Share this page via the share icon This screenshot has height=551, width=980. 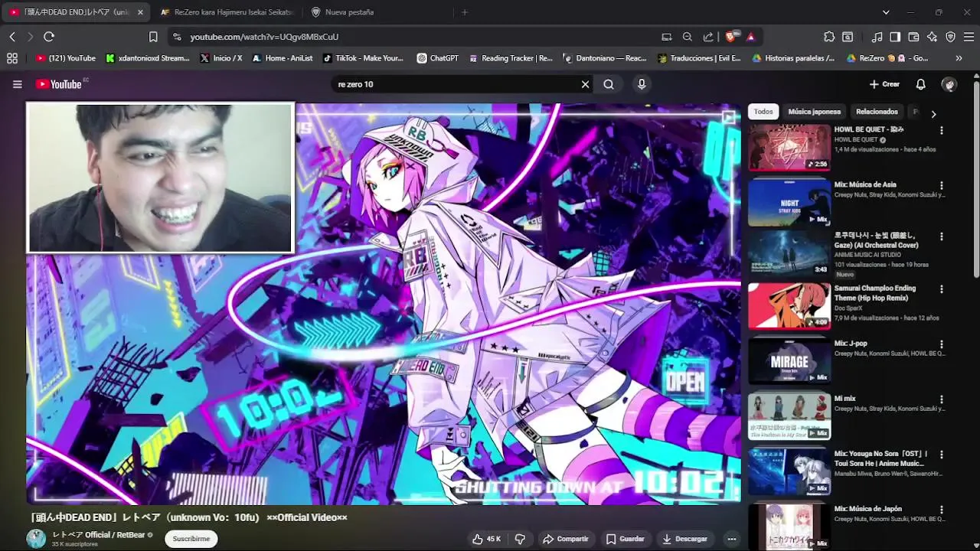708,37
